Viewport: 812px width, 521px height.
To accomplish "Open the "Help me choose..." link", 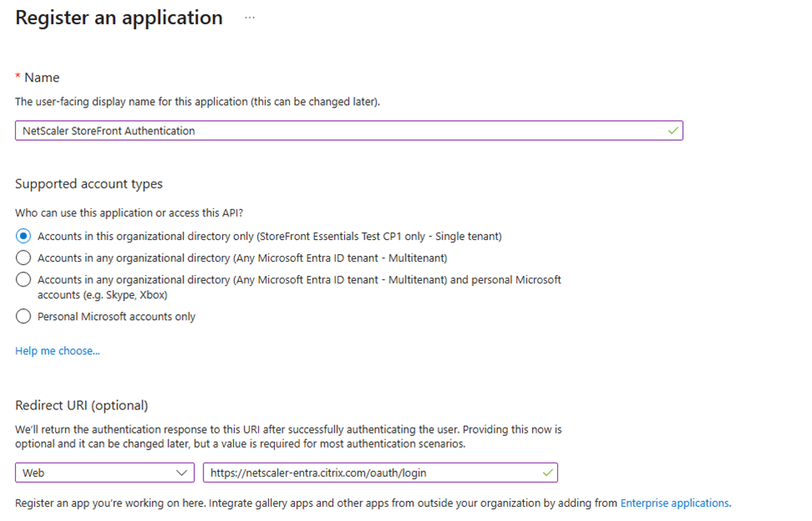I will (57, 350).
